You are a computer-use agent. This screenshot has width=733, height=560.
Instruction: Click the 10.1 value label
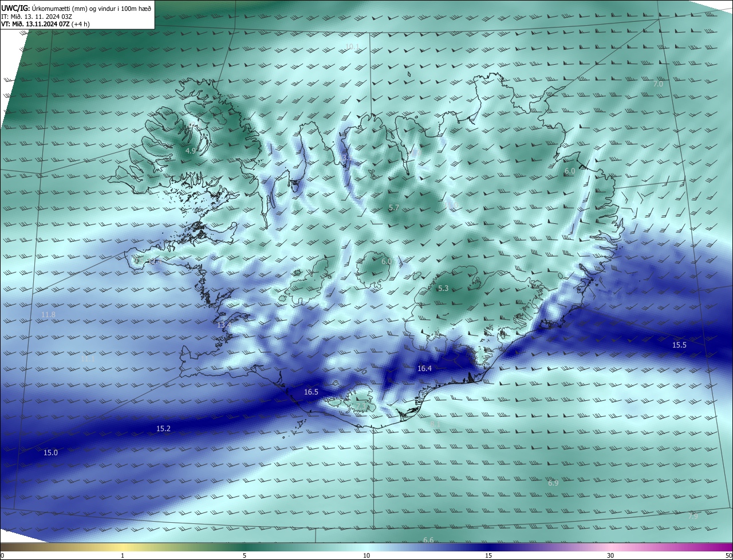click(352, 46)
